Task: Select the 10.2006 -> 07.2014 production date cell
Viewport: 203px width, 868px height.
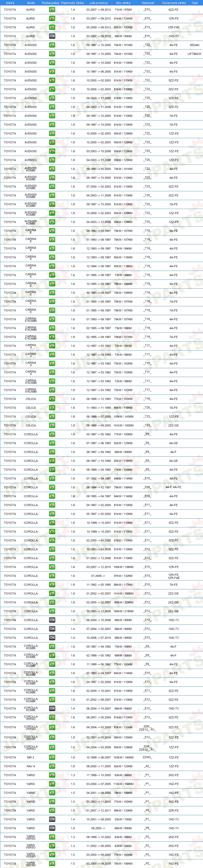Action: tap(98, 638)
